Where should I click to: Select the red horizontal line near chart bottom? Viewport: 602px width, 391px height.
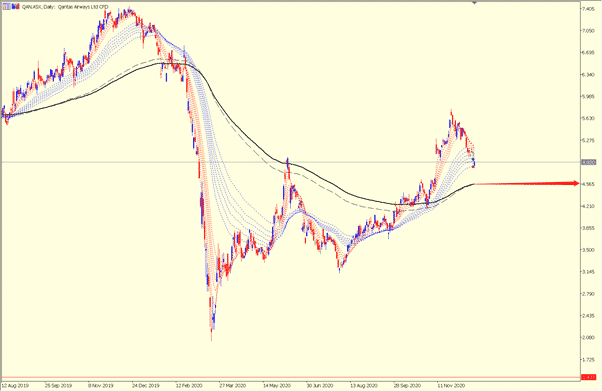pos(290,377)
